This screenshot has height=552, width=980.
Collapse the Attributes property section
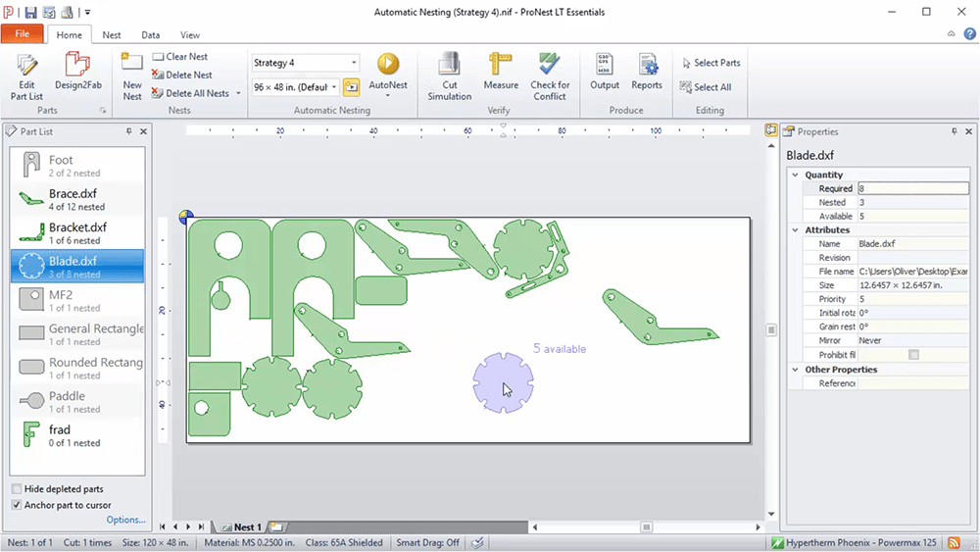(796, 230)
